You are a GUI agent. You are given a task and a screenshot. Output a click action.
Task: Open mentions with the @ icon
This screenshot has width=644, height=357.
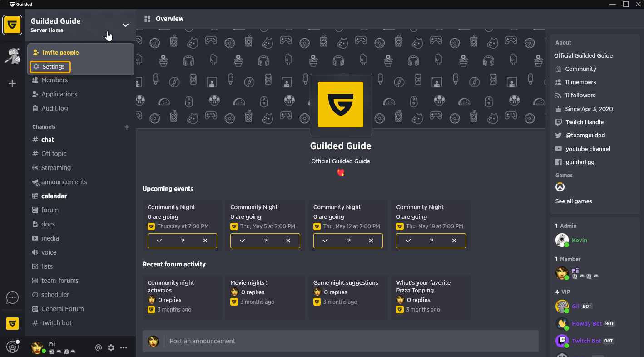pyautogui.click(x=98, y=348)
